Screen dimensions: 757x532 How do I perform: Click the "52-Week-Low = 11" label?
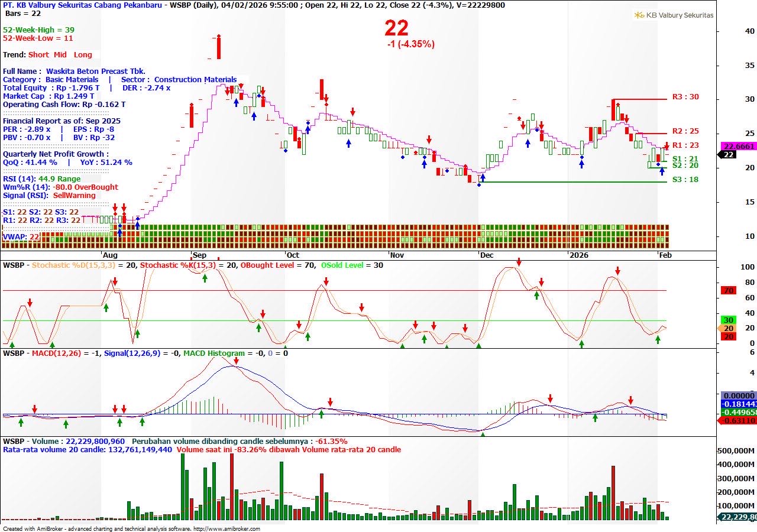(x=38, y=38)
